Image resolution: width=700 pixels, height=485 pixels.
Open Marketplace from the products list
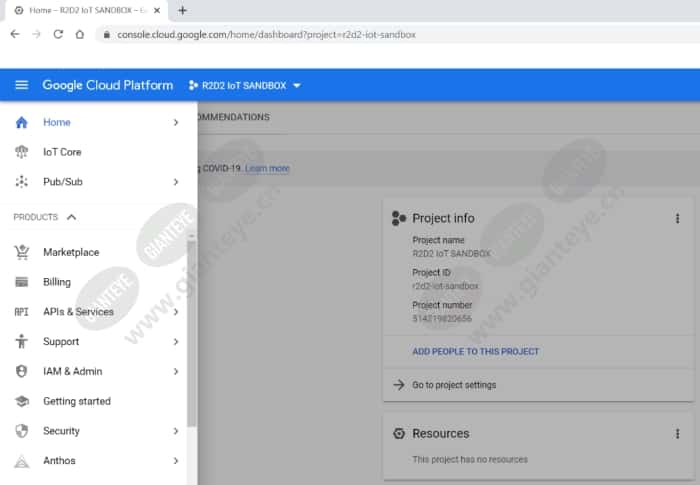71,252
